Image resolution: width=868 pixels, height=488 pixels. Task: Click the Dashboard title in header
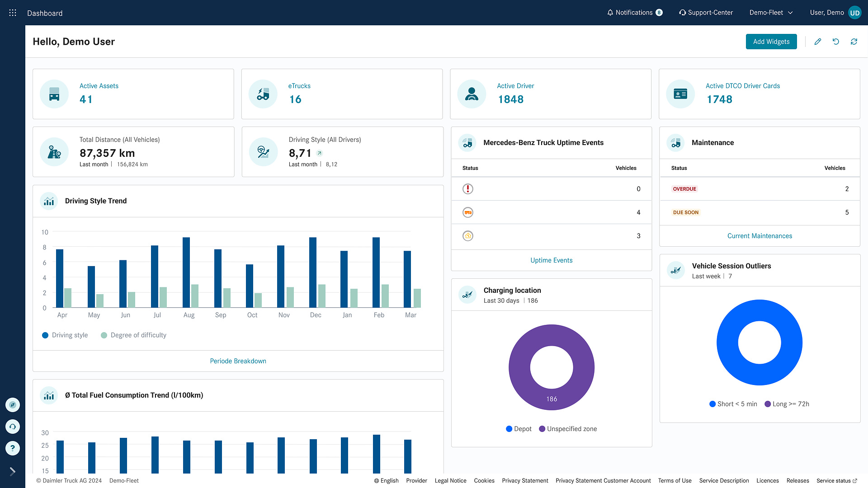pos(45,13)
